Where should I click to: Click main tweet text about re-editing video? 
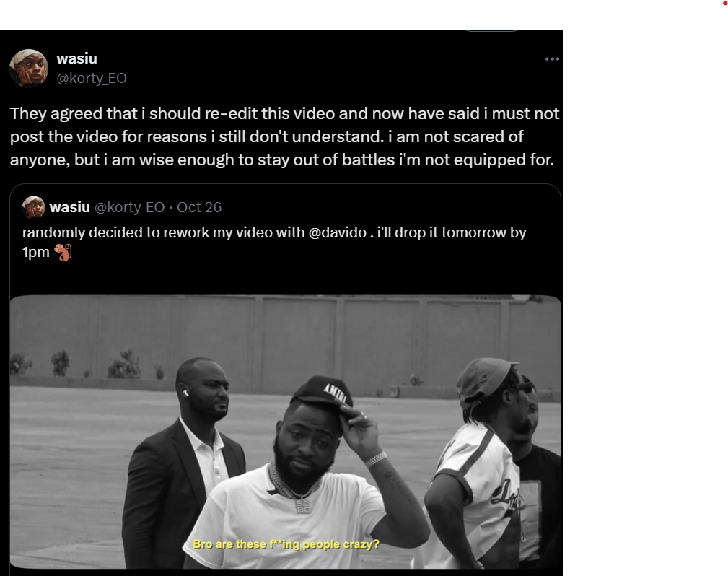tap(284, 136)
